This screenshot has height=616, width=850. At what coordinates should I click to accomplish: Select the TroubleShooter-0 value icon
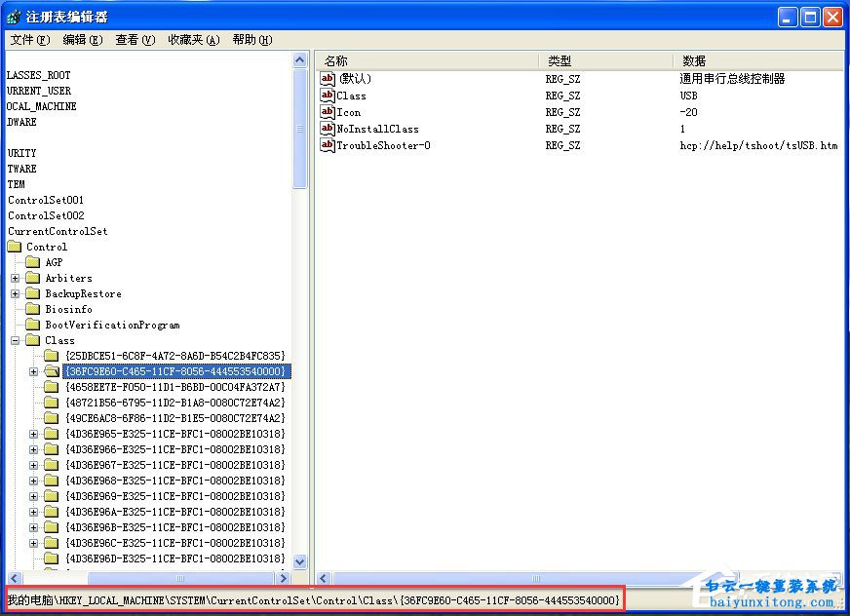tap(328, 145)
